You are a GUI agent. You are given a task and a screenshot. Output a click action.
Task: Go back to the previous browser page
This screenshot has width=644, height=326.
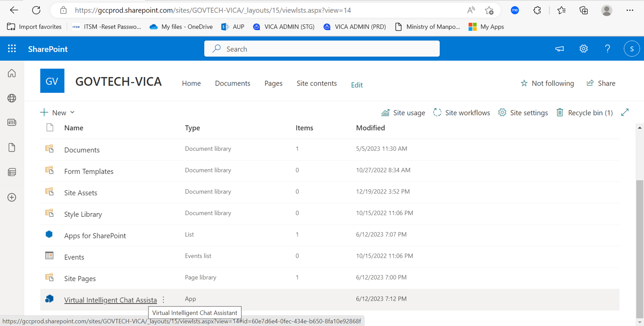(14, 10)
